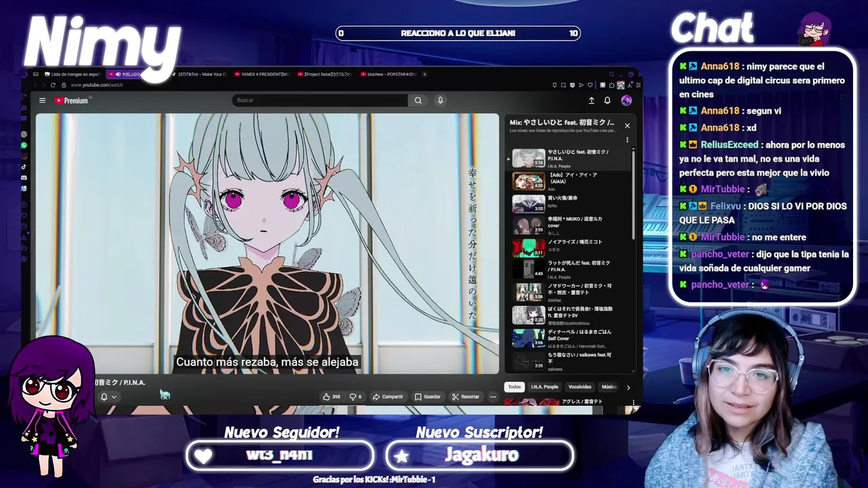Switch to YAMEII 4 PRESIDENT tab
This screenshot has width=868, height=488.
pyautogui.click(x=262, y=74)
